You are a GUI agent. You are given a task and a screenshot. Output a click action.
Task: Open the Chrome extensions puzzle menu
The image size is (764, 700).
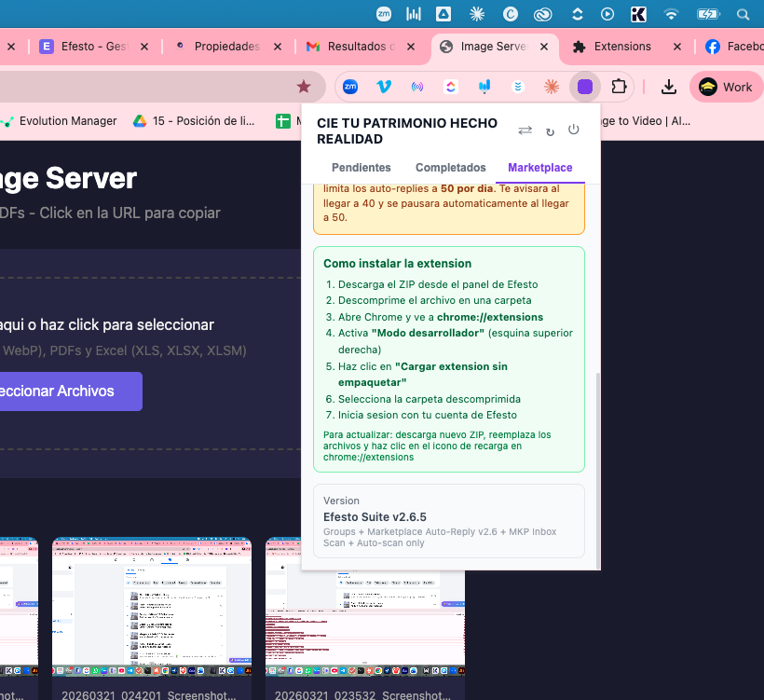[x=619, y=87]
